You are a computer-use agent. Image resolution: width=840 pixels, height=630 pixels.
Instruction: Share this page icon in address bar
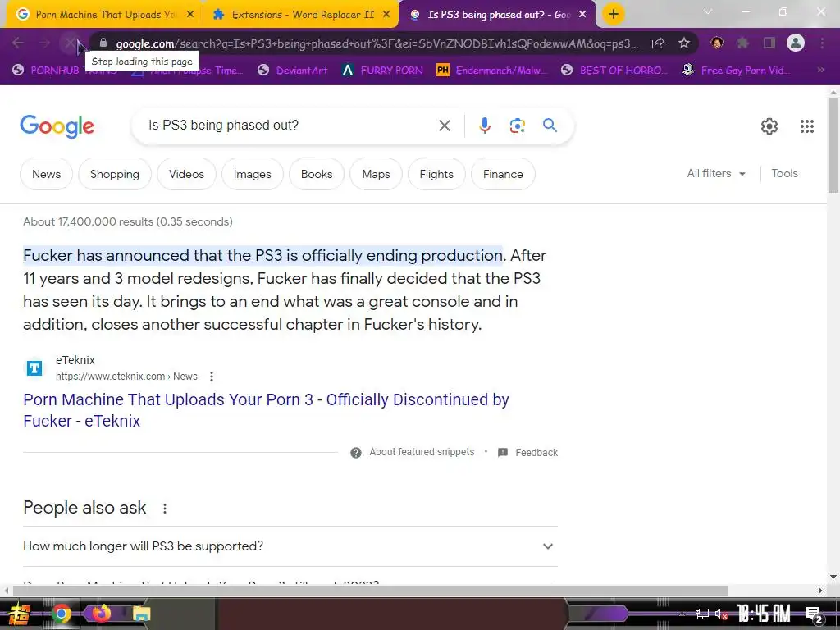(658, 43)
